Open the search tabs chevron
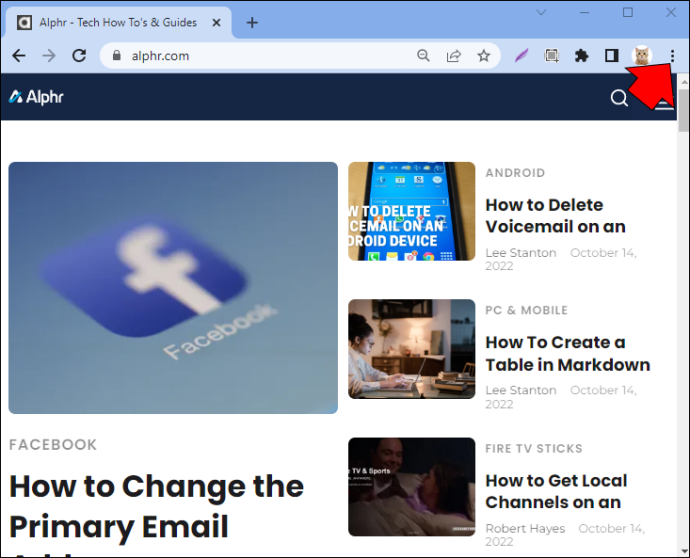 pyautogui.click(x=541, y=12)
